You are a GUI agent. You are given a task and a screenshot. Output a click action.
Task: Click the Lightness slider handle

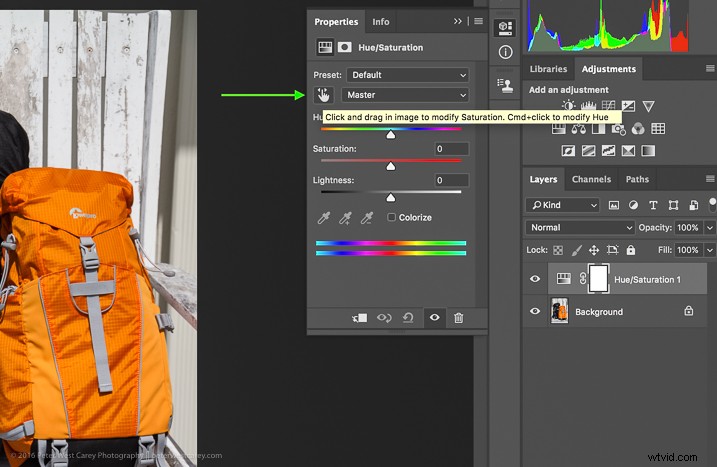point(391,198)
